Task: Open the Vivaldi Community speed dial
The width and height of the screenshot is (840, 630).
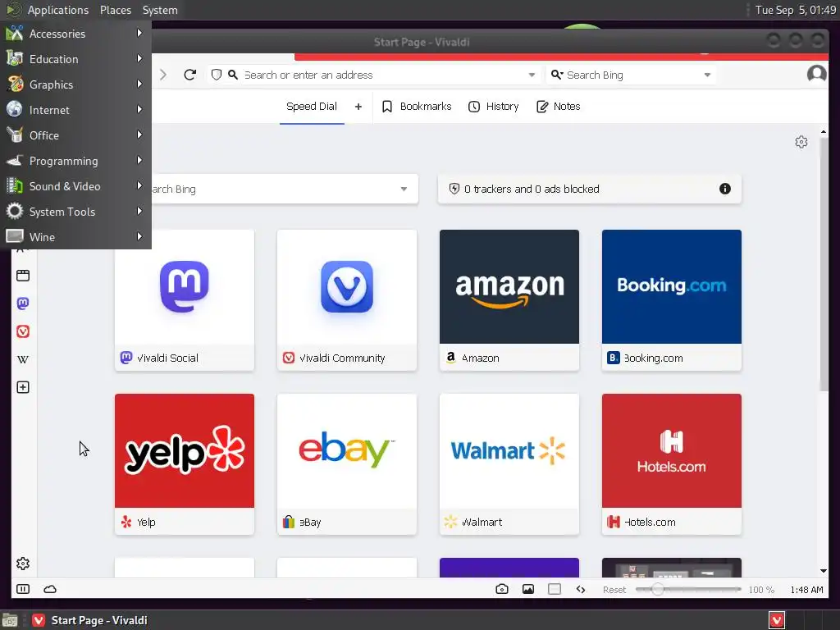Action: click(x=347, y=300)
